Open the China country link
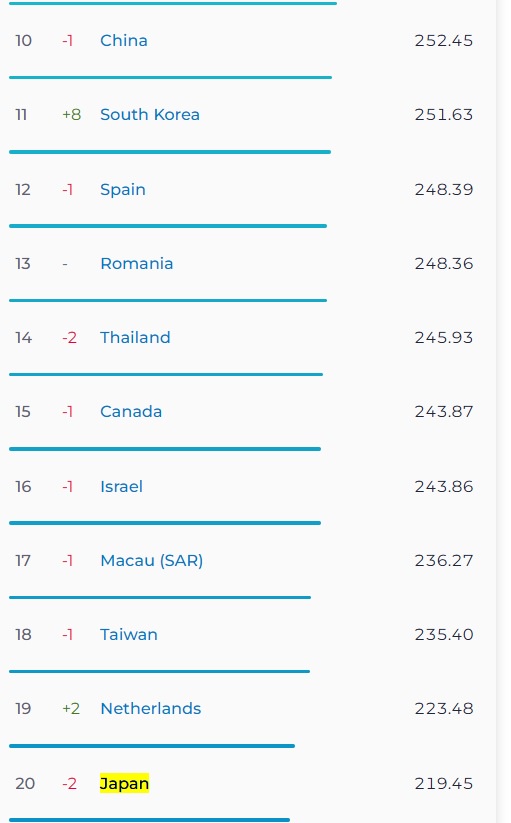The height and width of the screenshot is (823, 511). pyautogui.click(x=124, y=40)
